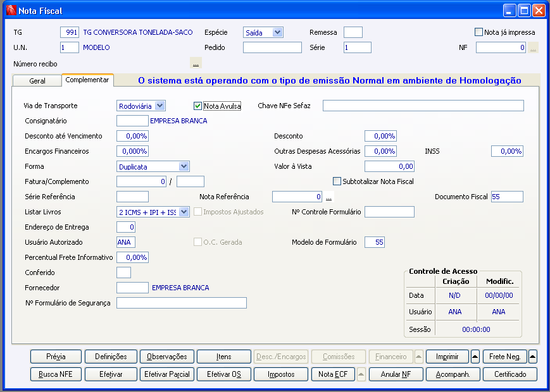Image resolution: width=550 pixels, height=392 pixels.
Task: Click the O.C. Gerada checkbox
Action: [198, 242]
